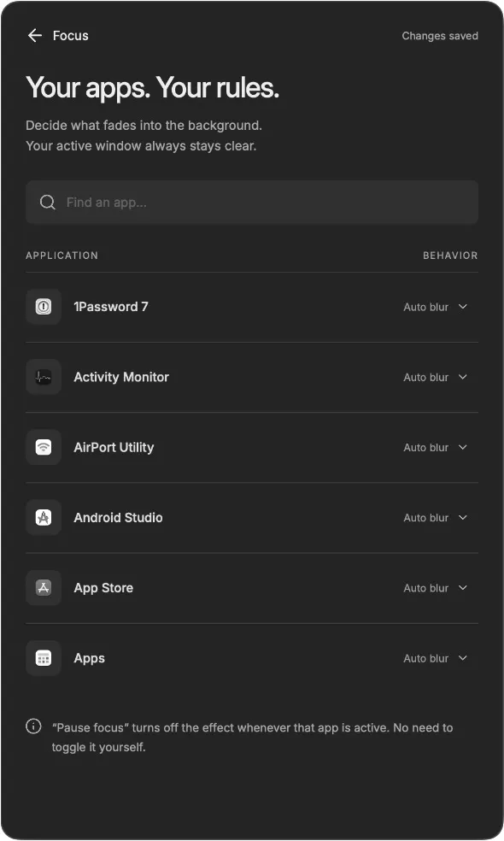
Task: Open Apps row Auto blur dropdown
Action: tap(436, 658)
